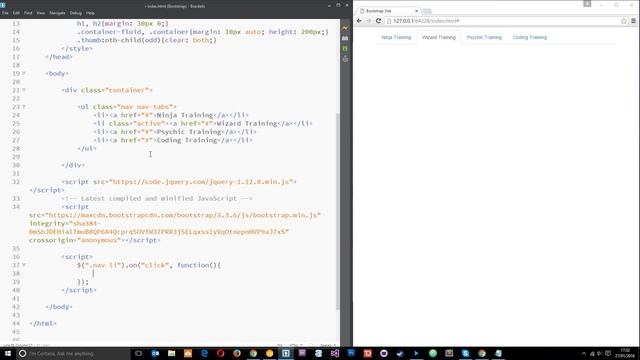The height and width of the screenshot is (360, 640).
Task: Click the clock in the system tray
Action: (625, 353)
